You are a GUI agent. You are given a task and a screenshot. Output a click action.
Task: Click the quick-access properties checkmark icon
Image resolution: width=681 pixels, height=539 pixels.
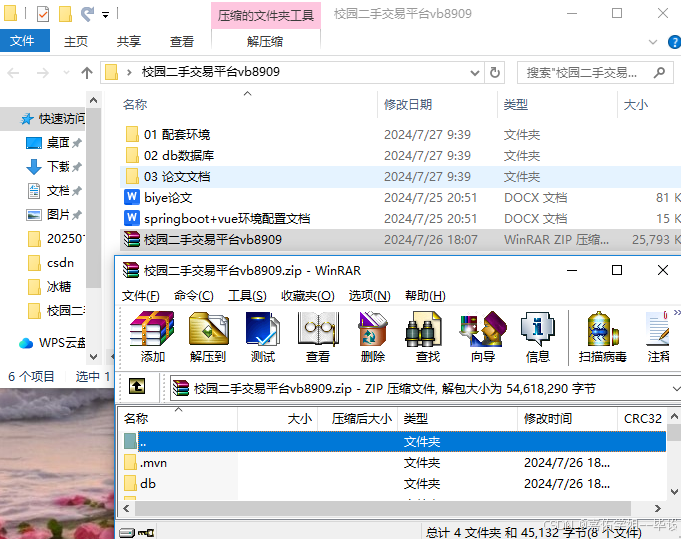point(43,14)
